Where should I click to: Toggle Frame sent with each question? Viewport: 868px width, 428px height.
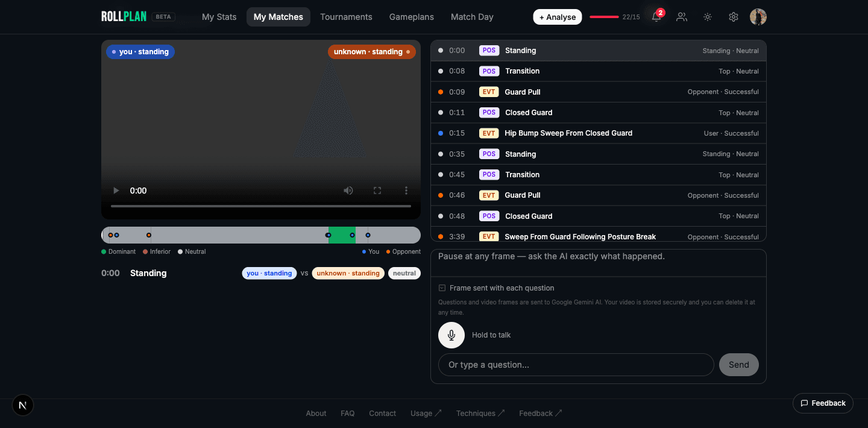click(x=442, y=288)
